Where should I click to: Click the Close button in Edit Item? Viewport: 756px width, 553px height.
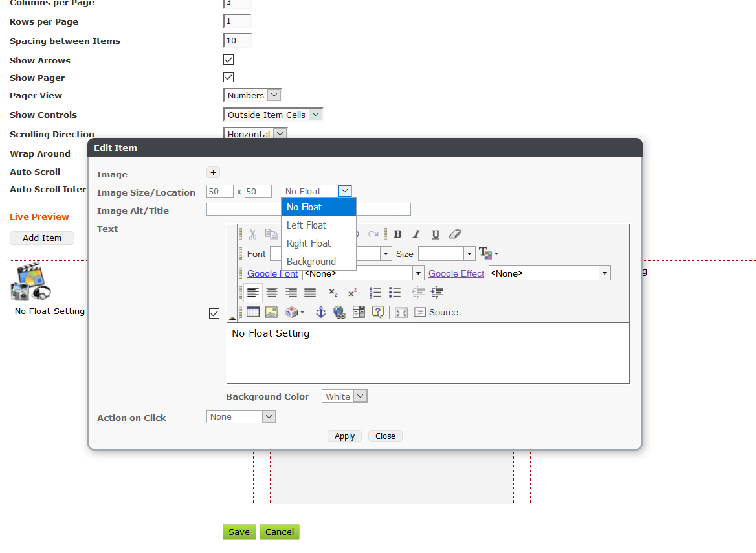[385, 436]
